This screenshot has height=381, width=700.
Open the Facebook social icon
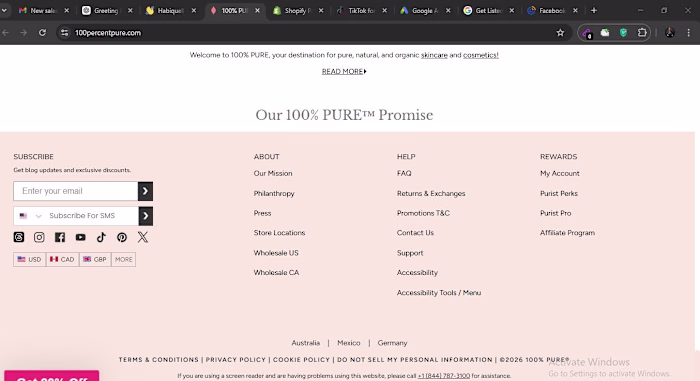60,237
